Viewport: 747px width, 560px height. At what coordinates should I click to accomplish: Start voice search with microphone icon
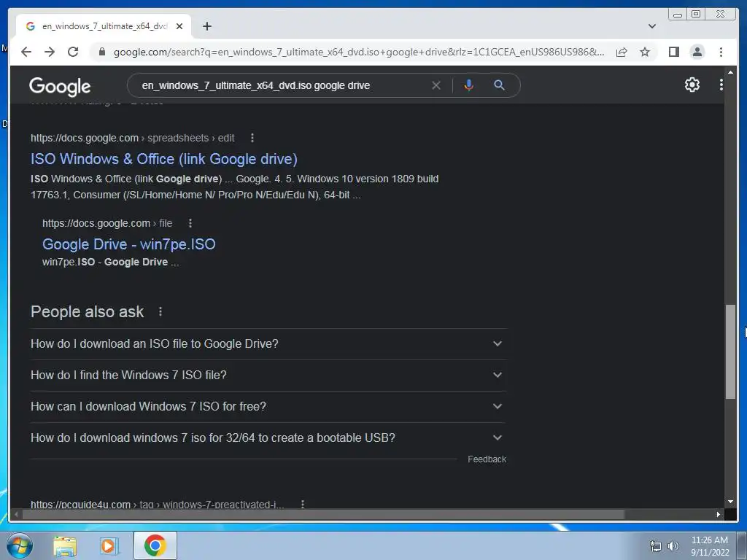coord(468,85)
